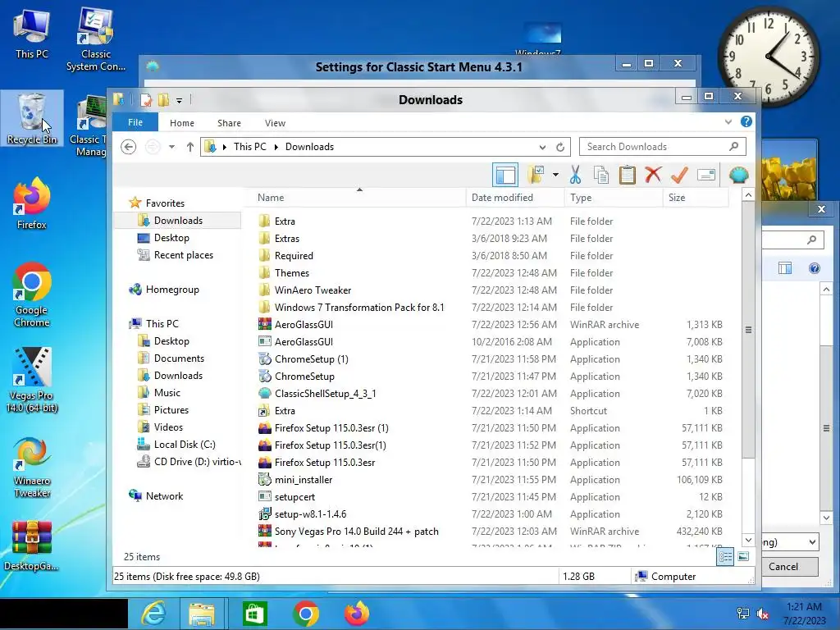Go up one folder level
This screenshot has height=630, width=840.
tap(190, 147)
